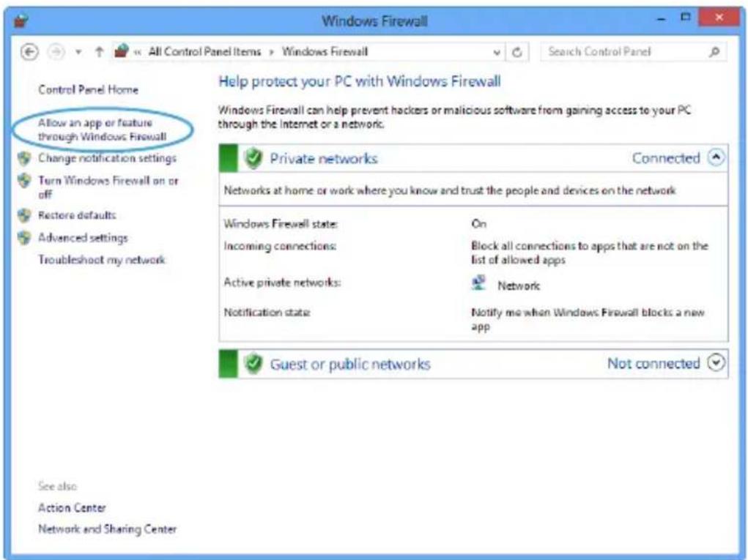Image resolution: width=748 pixels, height=560 pixels.
Task: Click the Not connected status text
Action: coord(653,364)
